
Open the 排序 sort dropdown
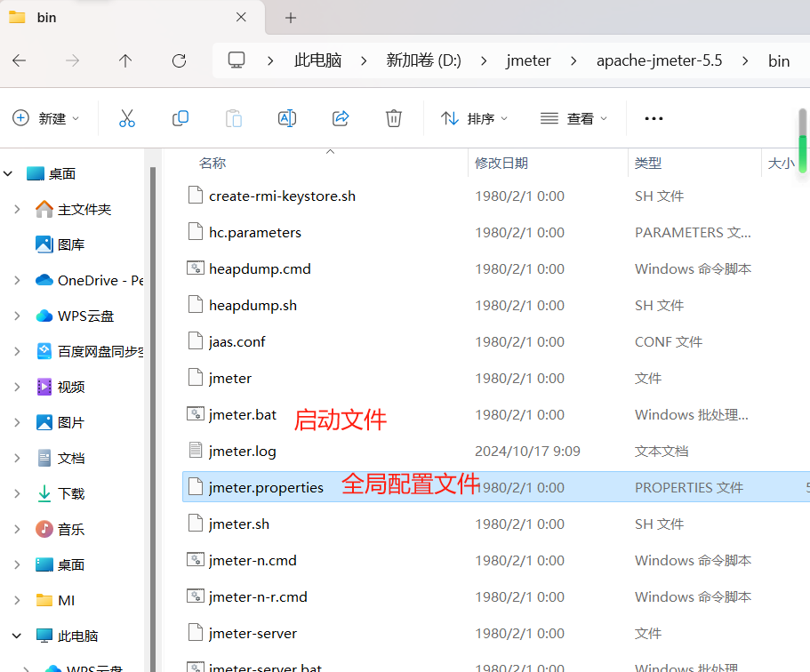pos(474,119)
